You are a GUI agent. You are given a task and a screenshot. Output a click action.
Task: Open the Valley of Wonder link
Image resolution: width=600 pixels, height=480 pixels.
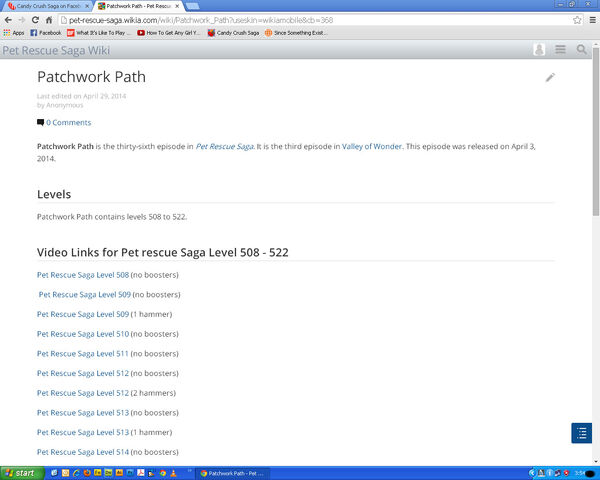(x=372, y=146)
